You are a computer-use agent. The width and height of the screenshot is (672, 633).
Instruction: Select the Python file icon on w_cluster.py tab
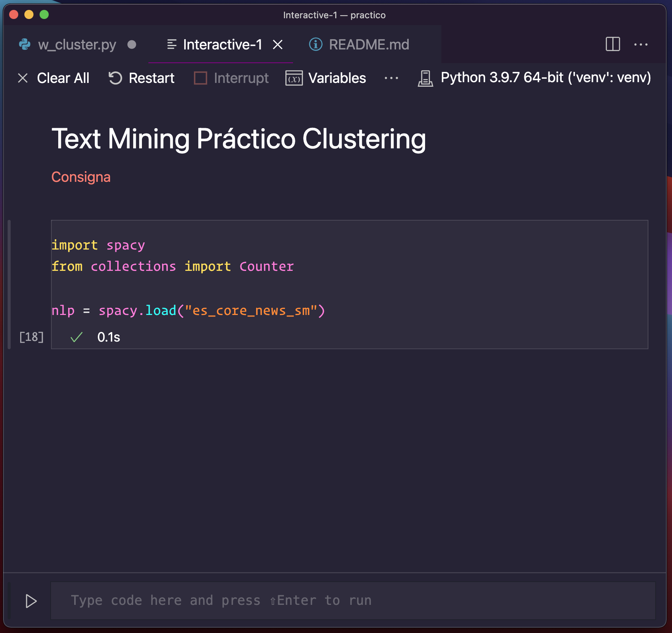point(24,45)
